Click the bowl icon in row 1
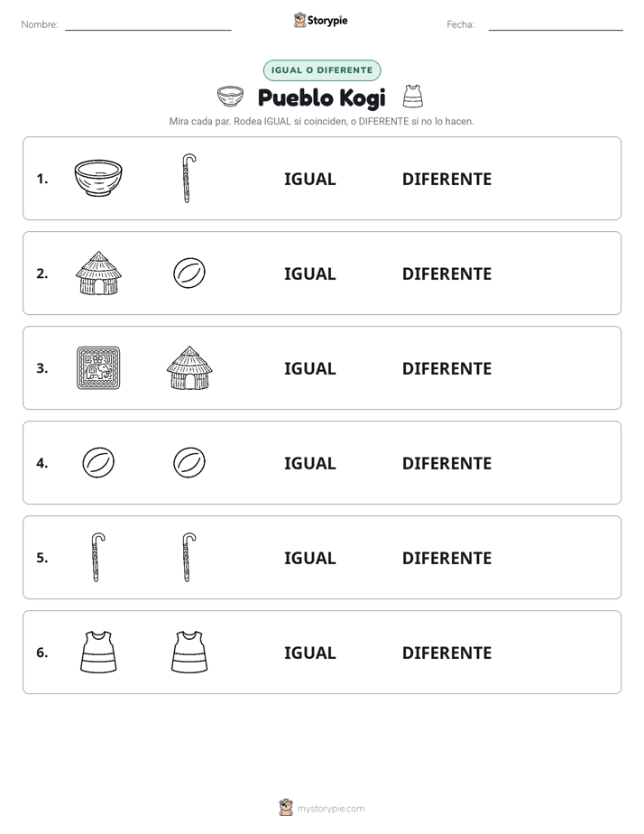Image resolution: width=644 pixels, height=834 pixels. point(98,178)
